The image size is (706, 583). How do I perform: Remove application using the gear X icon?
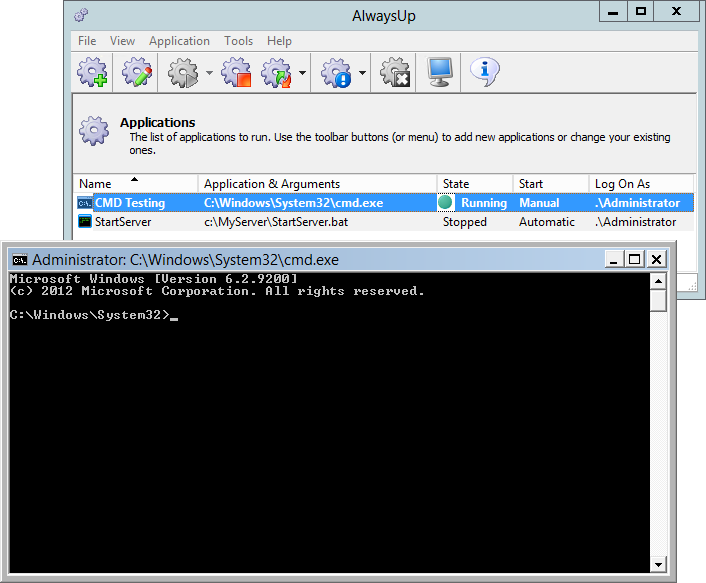(395, 72)
